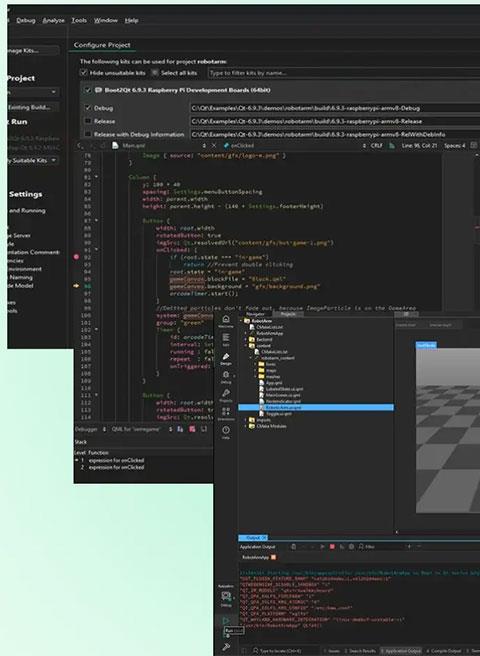Select App.qml in the project tree
This screenshot has height=656, width=480.
[274, 383]
